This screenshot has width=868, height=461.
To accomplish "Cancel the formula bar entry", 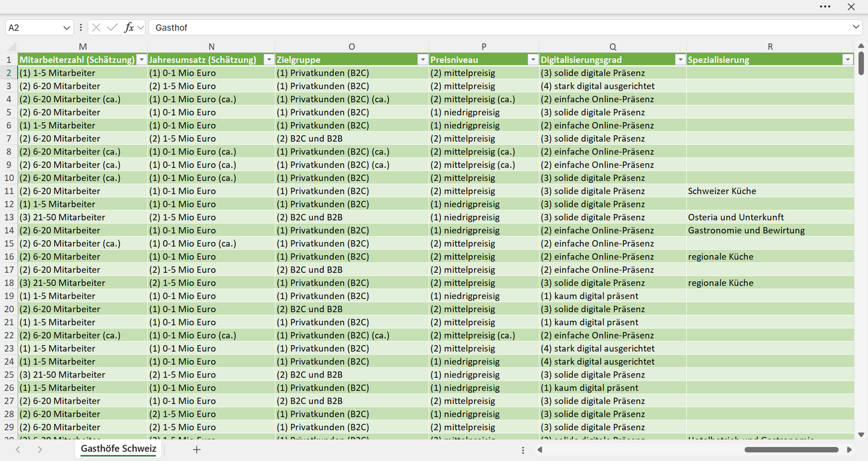I will tap(96, 28).
